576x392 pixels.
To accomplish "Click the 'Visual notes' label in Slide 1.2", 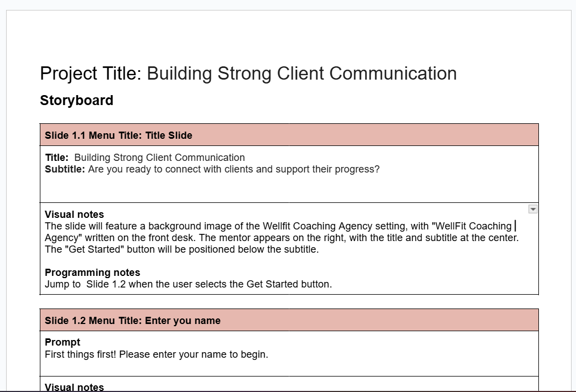I will tap(74, 387).
